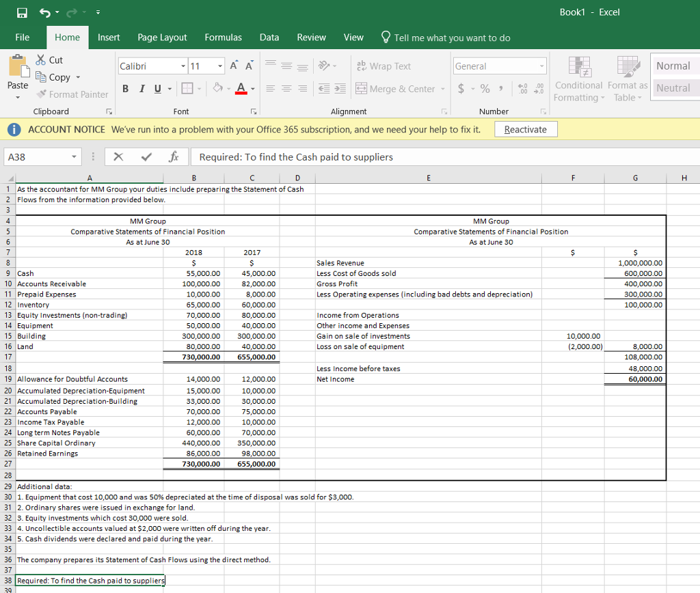Screen dimensions: 700x593
Task: Toggle bold formatting
Action: point(125,89)
